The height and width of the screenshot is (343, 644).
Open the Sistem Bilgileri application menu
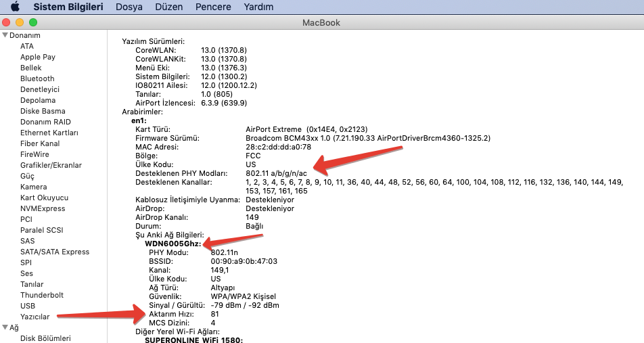click(x=68, y=7)
